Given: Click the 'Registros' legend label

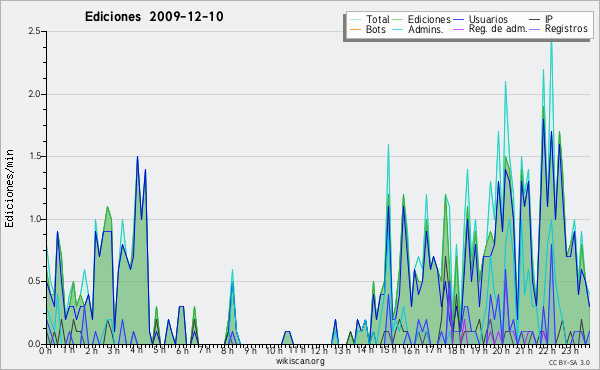Looking at the screenshot, I should click(x=566, y=29).
